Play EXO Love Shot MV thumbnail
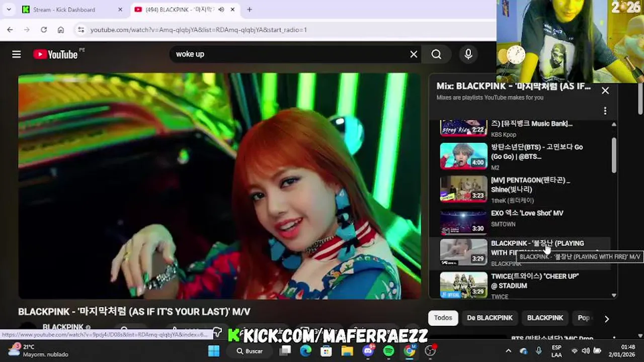Screen dimensions: 644x362 coord(463,222)
